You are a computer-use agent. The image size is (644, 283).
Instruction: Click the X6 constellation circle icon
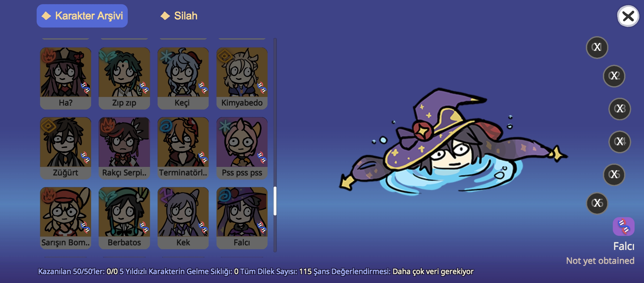(597, 203)
